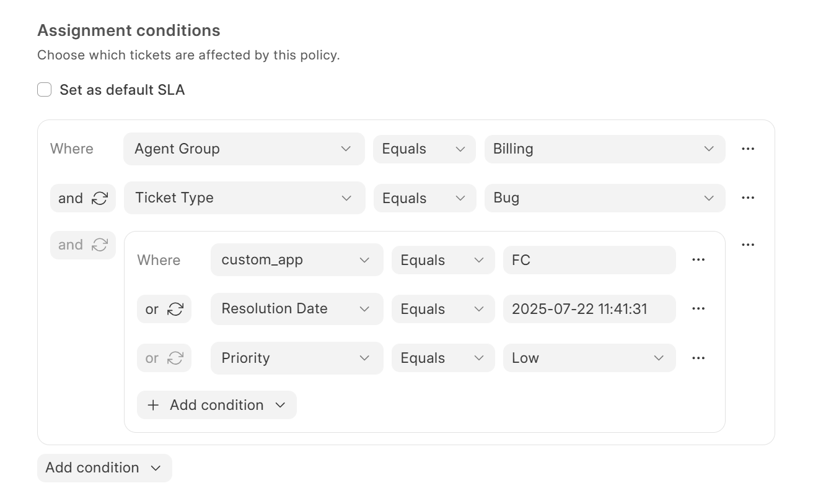Screen dimensions: 813x504
Task: Open the Agent Group field dropdown
Action: click(244, 149)
